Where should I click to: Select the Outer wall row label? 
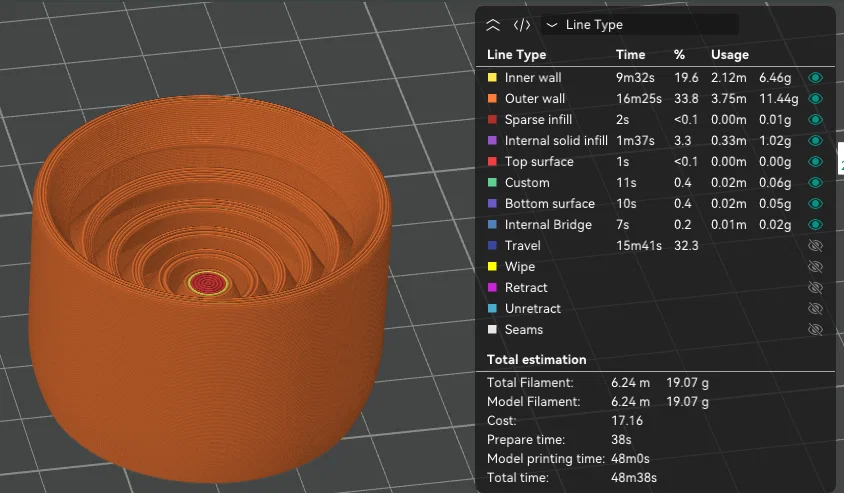click(x=534, y=98)
